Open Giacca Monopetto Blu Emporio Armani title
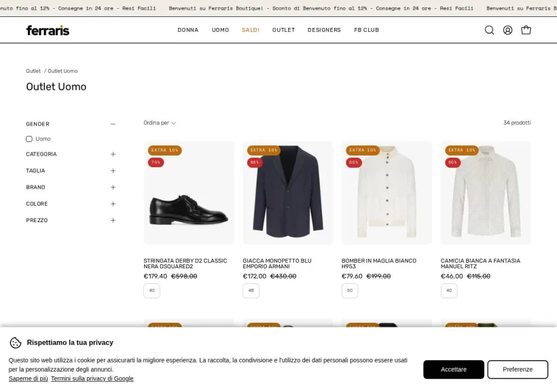The width and height of the screenshot is (557, 392). tap(277, 264)
